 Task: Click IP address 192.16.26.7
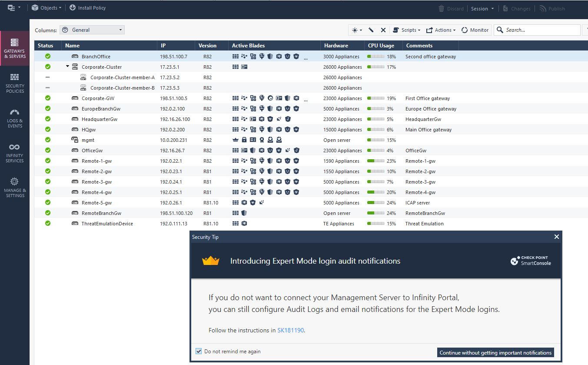tap(172, 151)
